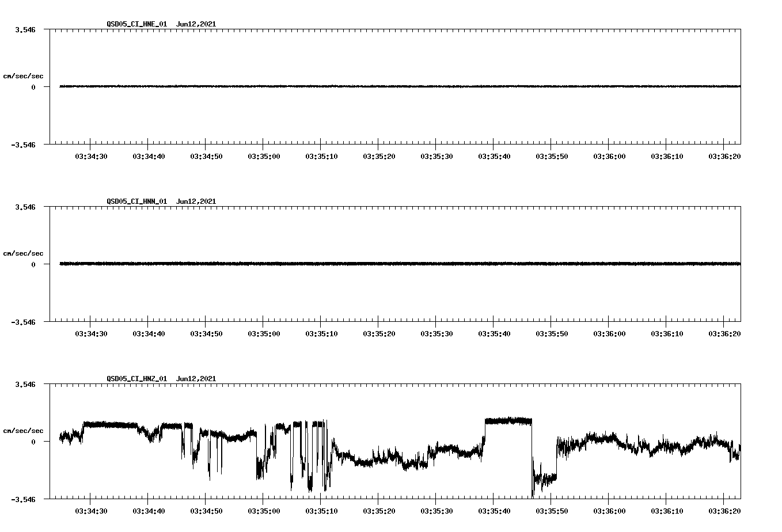
Task: Select 03:34:50 tick label below the HNN plot
Action: click(x=206, y=334)
